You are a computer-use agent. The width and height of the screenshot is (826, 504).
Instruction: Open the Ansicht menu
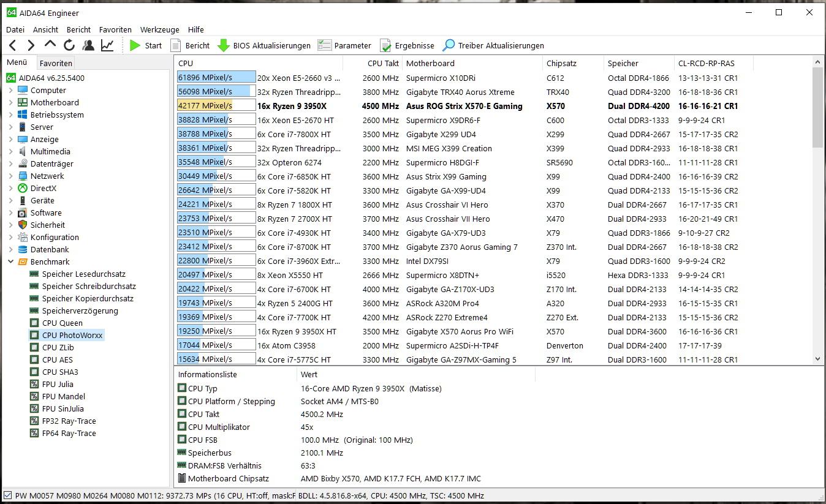[x=46, y=29]
